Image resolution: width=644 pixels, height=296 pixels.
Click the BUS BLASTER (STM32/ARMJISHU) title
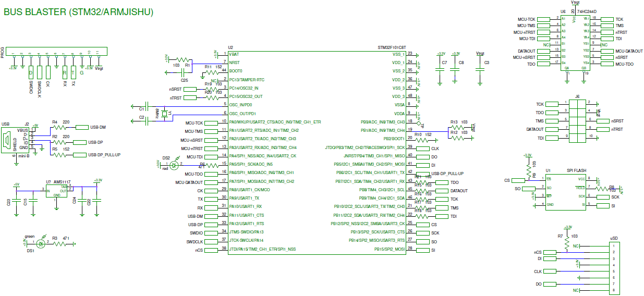(x=79, y=12)
